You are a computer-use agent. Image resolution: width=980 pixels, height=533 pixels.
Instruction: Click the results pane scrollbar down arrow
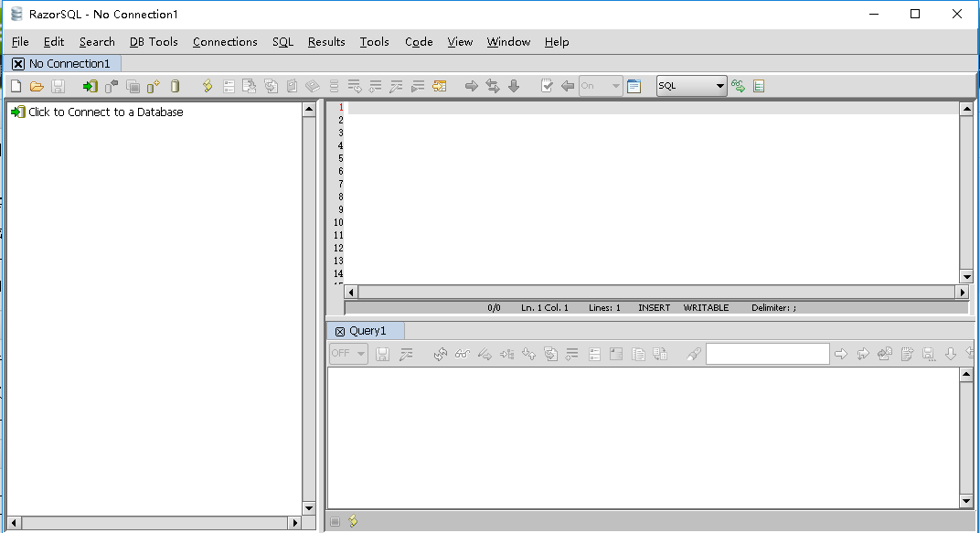966,500
